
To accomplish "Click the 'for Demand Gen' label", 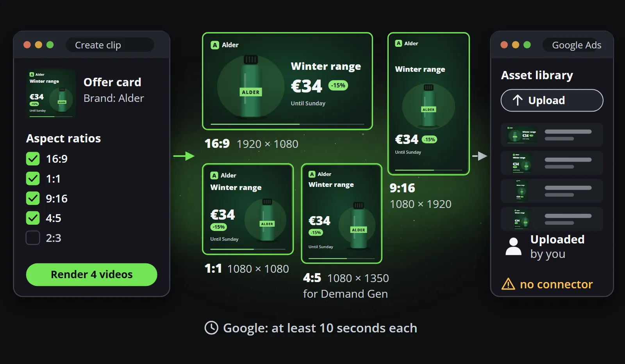I will click(345, 294).
